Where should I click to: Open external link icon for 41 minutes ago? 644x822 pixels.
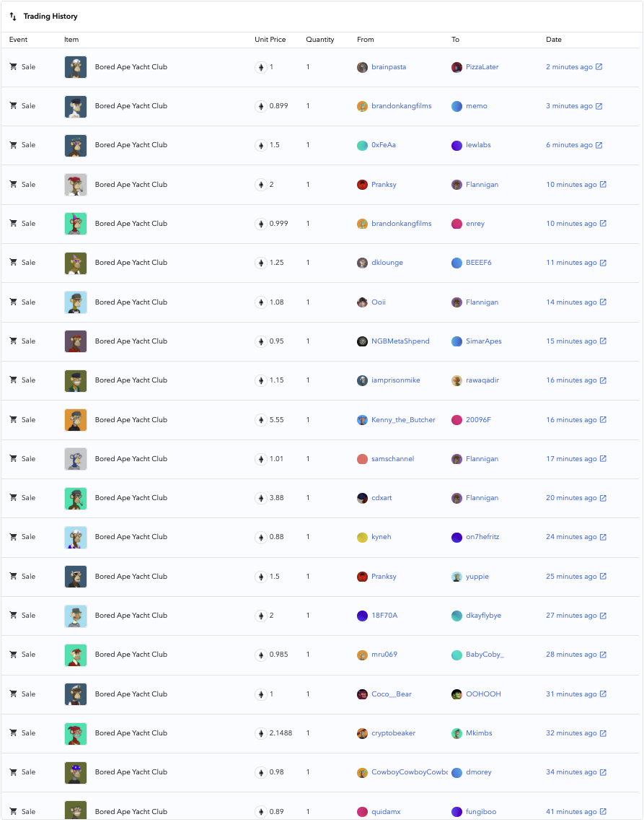[x=603, y=811]
